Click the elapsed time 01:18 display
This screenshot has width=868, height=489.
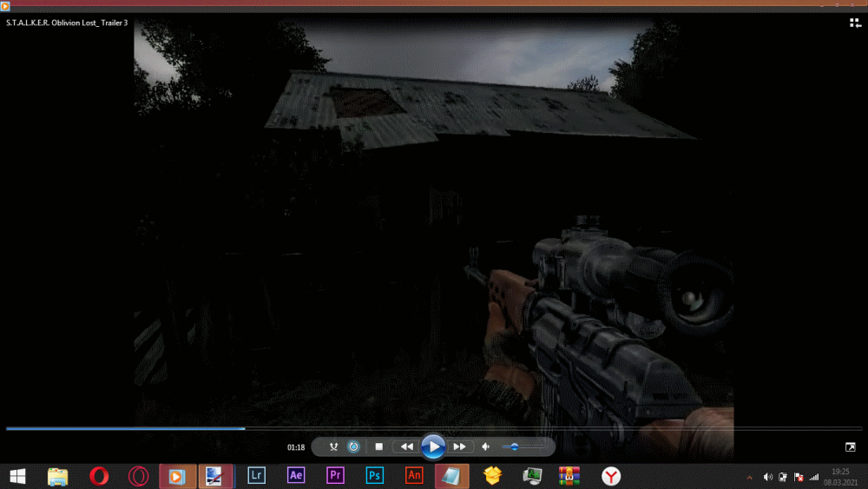(x=296, y=447)
